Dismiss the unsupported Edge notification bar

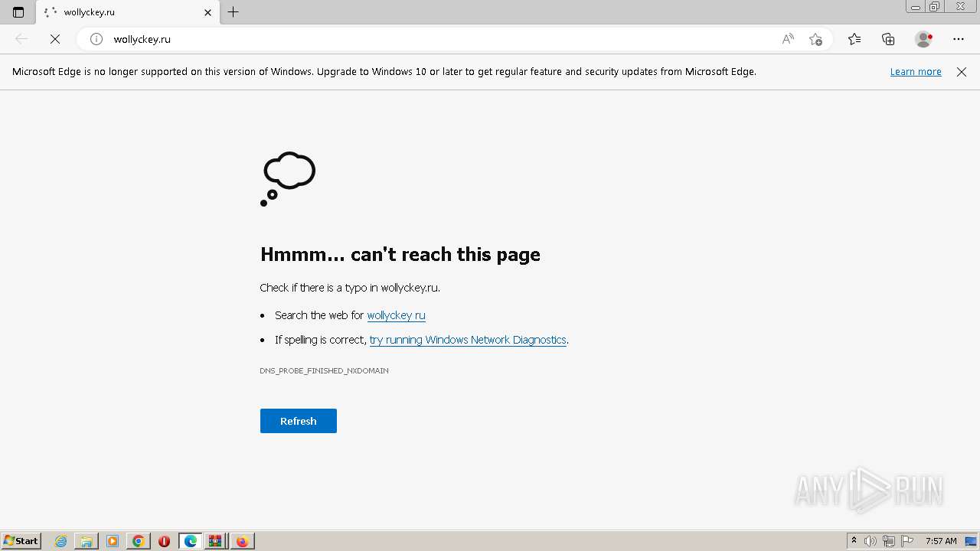tap(962, 72)
